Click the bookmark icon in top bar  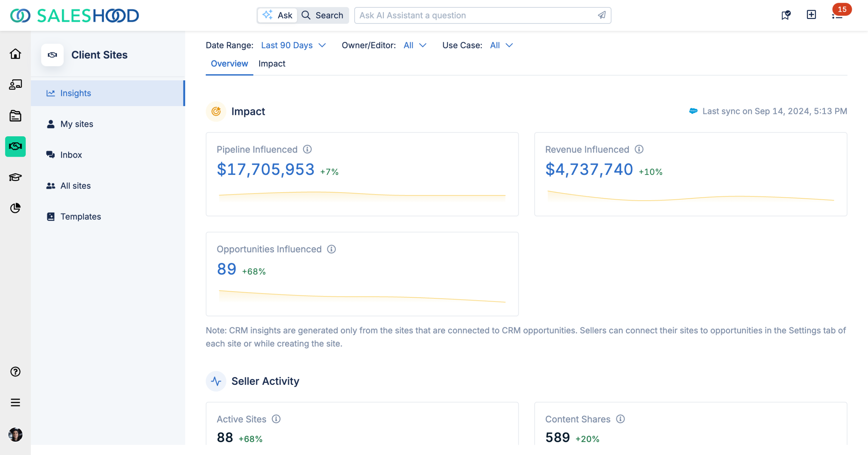coord(786,15)
